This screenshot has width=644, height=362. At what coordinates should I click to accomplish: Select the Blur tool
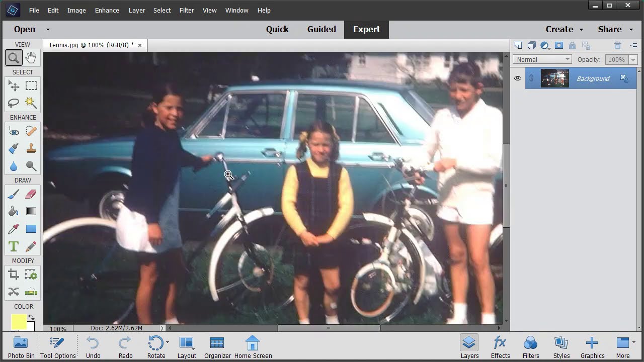[14, 165]
